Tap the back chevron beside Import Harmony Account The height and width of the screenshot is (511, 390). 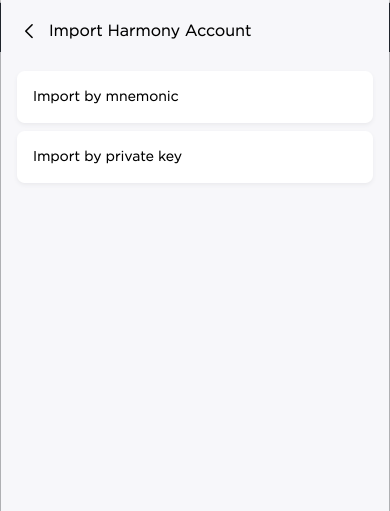click(29, 31)
